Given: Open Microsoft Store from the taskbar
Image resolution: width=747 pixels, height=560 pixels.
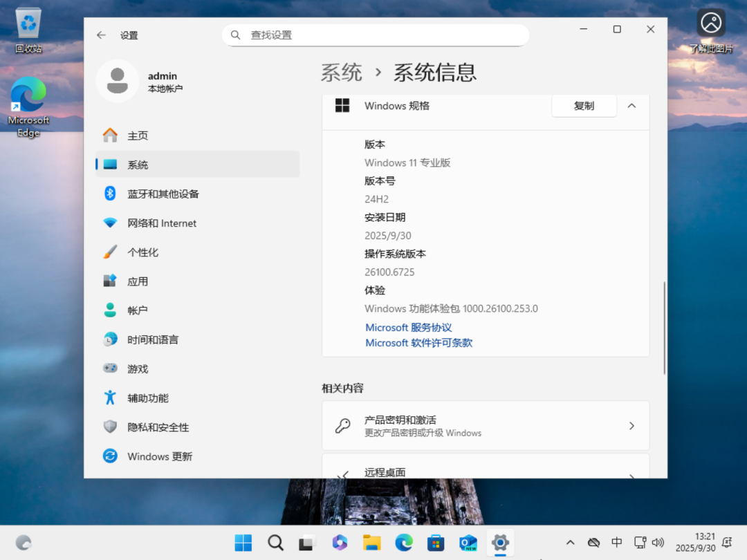Looking at the screenshot, I should tap(436, 543).
